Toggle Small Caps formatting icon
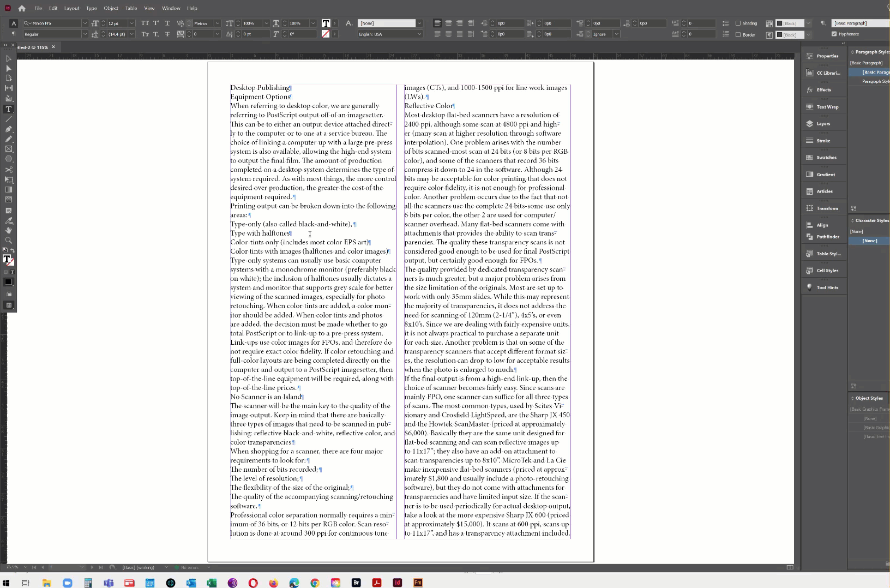This screenshot has height=588, width=890. pyautogui.click(x=145, y=34)
